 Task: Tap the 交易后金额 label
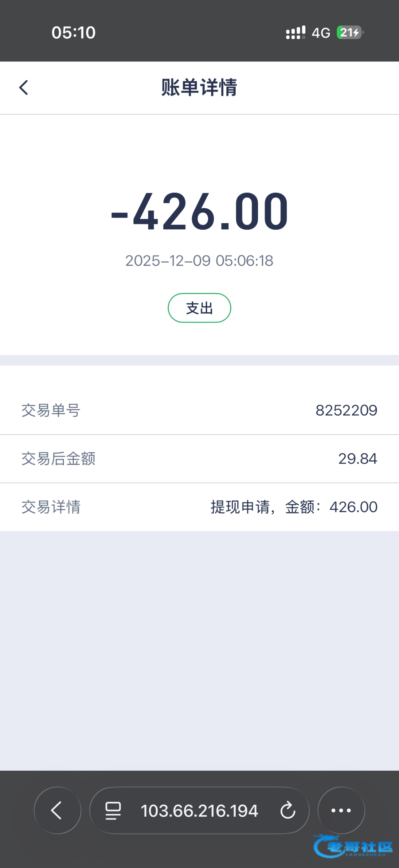pos(59,459)
